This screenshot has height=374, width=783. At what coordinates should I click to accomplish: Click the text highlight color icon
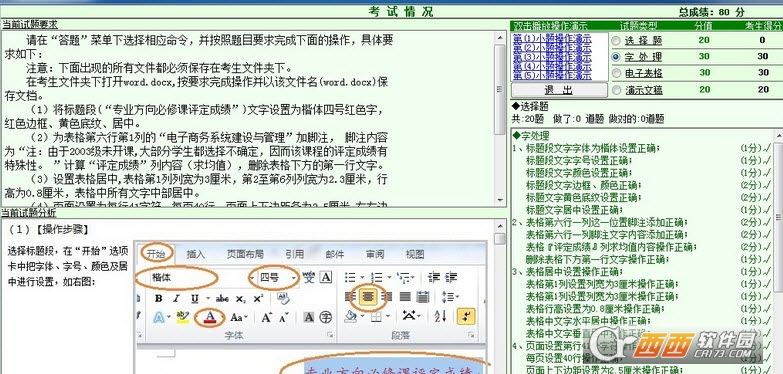[x=183, y=317]
